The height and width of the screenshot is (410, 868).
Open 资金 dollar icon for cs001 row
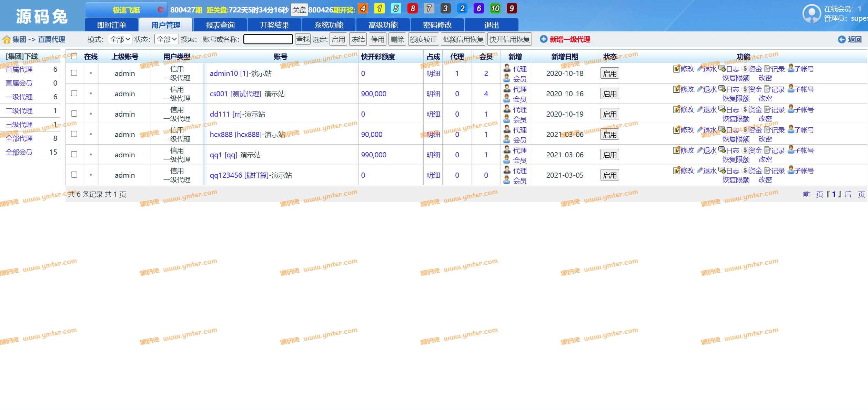pyautogui.click(x=745, y=89)
